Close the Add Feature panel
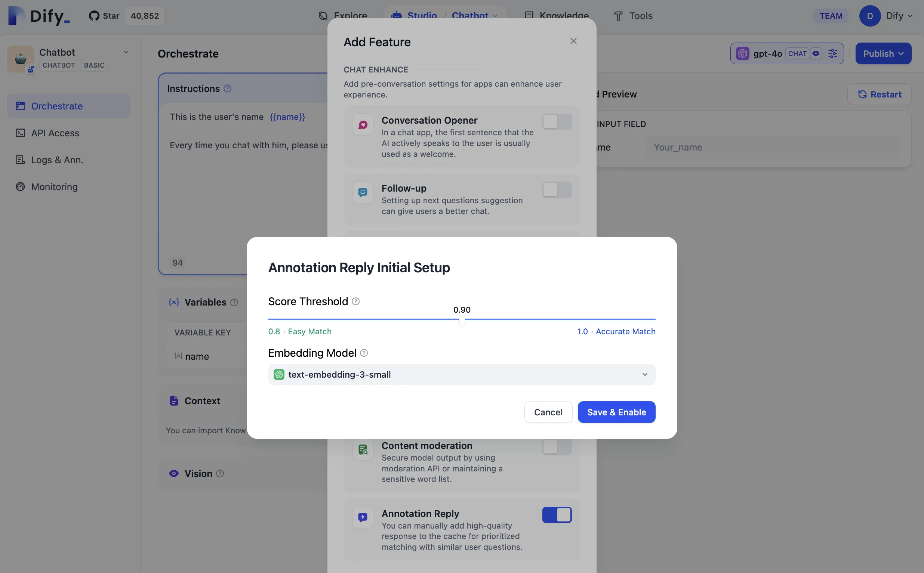Viewport: 924px width, 573px height. 573,41
